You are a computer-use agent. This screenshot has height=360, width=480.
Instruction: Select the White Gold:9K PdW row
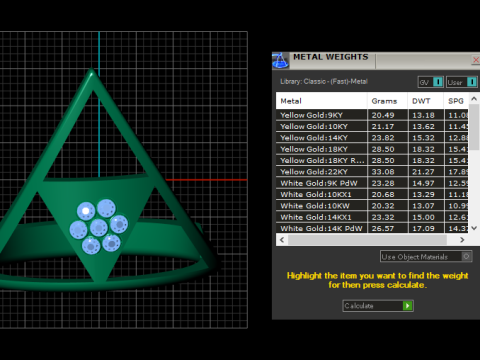pyautogui.click(x=372, y=183)
